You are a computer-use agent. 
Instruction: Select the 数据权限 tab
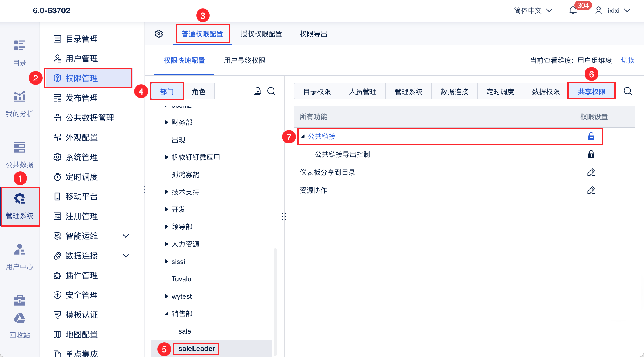pos(546,92)
